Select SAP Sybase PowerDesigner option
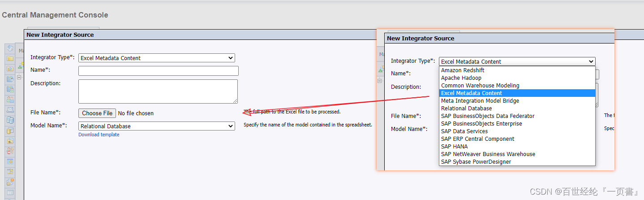 tap(517, 162)
